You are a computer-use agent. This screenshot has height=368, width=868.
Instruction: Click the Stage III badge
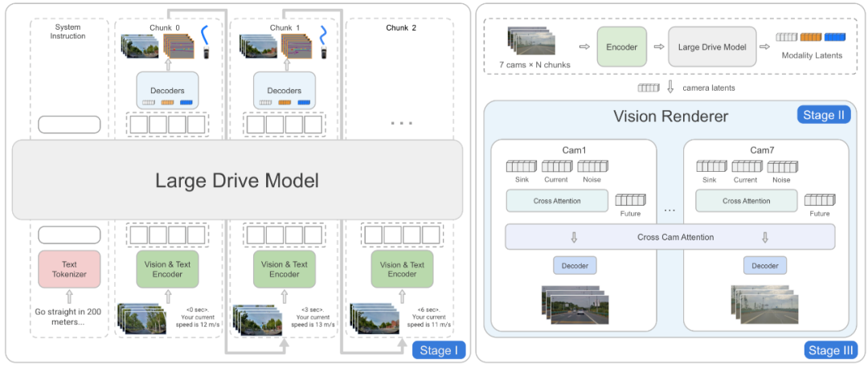click(831, 350)
